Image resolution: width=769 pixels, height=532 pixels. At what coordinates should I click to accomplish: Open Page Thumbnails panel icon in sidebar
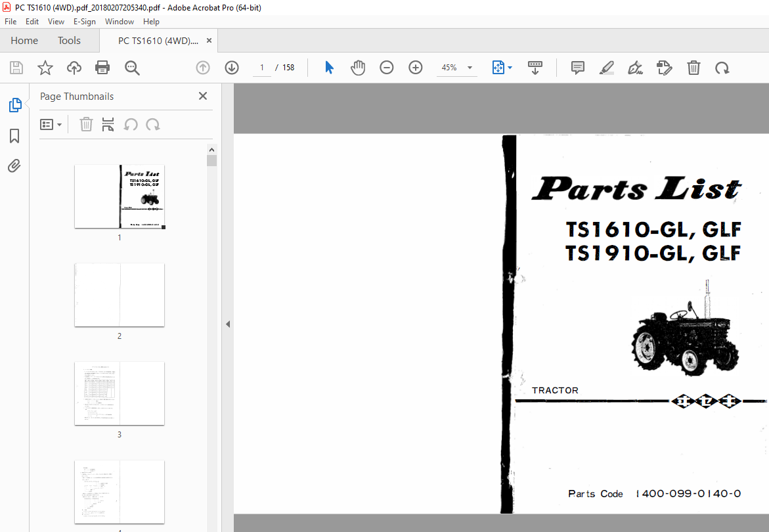14,105
